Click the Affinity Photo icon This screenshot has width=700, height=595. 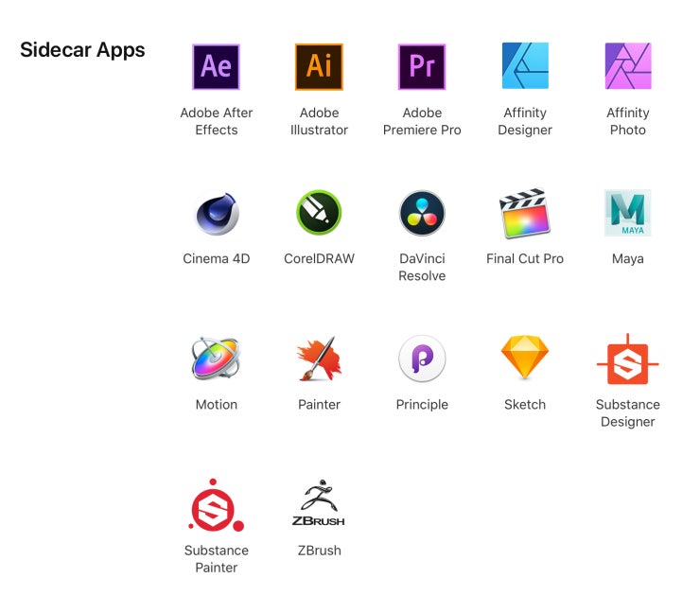click(628, 66)
